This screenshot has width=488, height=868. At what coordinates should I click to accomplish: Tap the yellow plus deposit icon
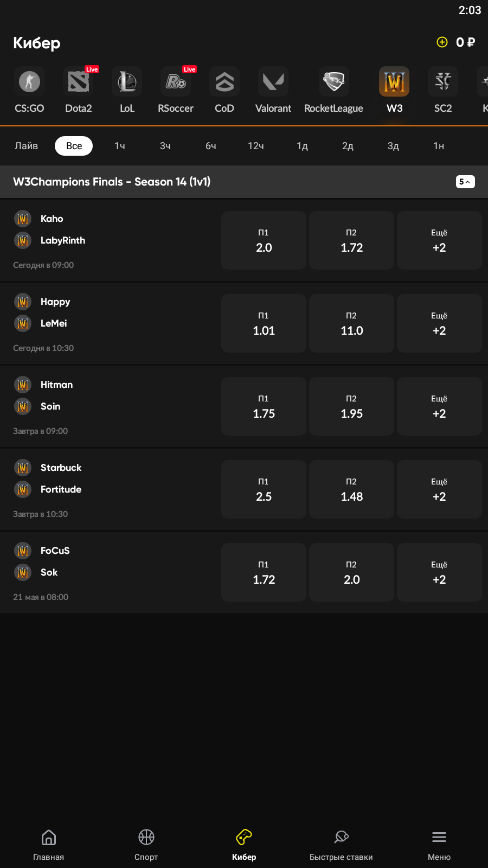coord(442,42)
